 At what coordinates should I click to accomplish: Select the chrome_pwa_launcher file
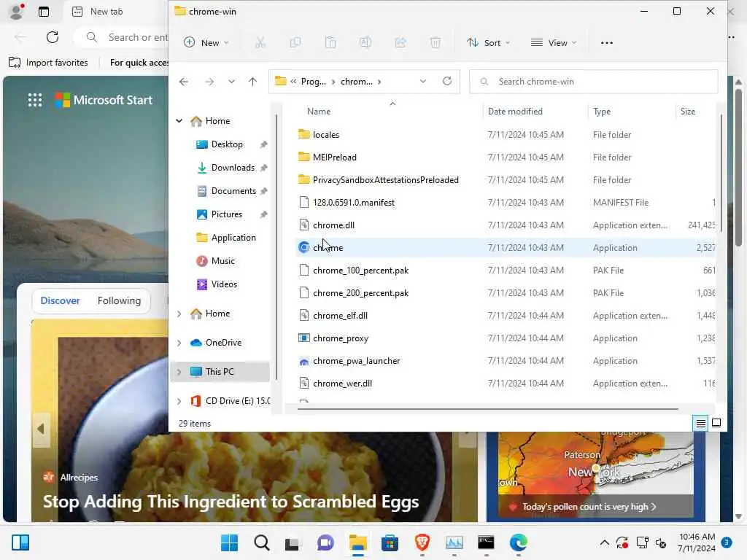pyautogui.click(x=506, y=361)
